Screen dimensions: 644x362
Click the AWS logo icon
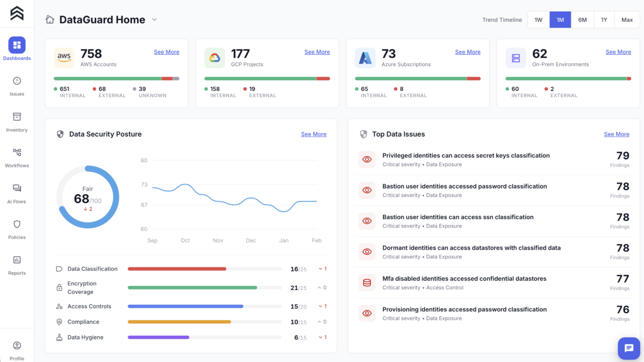pyautogui.click(x=64, y=58)
